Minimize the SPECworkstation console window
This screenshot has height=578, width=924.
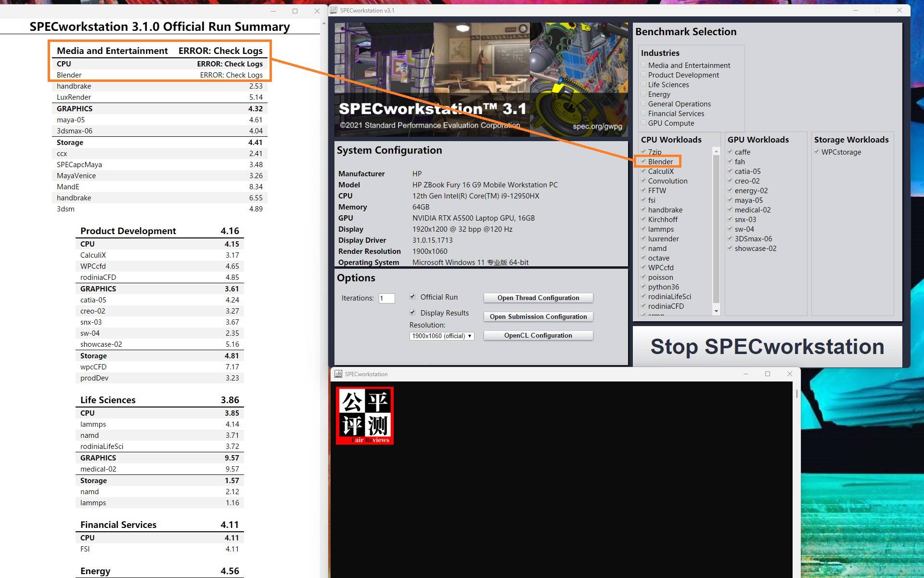click(746, 374)
